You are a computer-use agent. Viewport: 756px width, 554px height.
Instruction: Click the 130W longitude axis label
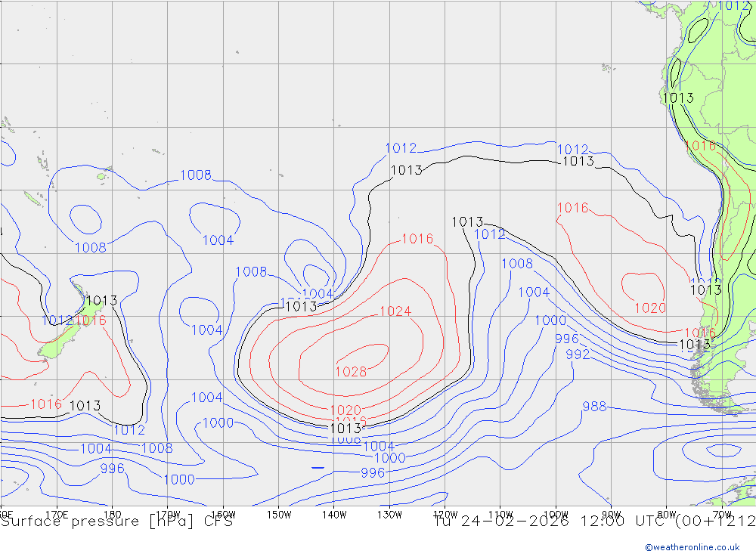389,514
